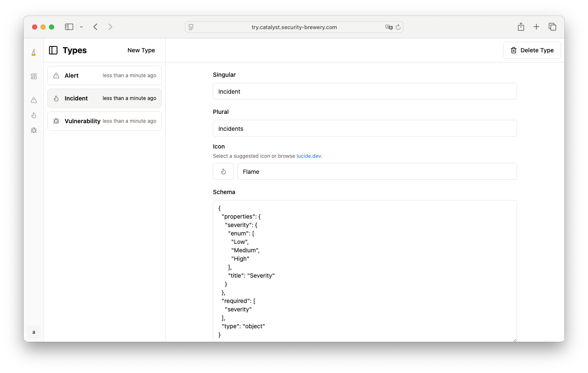Click inside the Schema JSON text area
588x373 pixels.
pyautogui.click(x=365, y=271)
